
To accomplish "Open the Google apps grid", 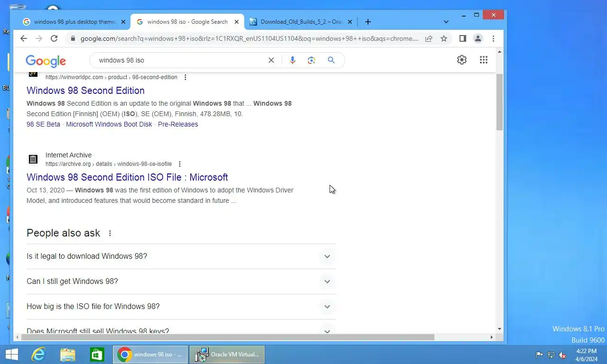I will 484,60.
